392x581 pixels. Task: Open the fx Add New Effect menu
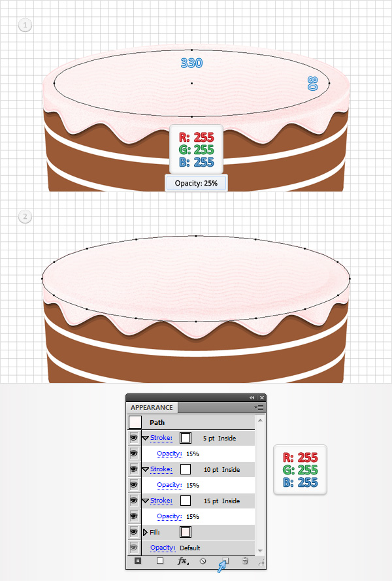click(183, 561)
